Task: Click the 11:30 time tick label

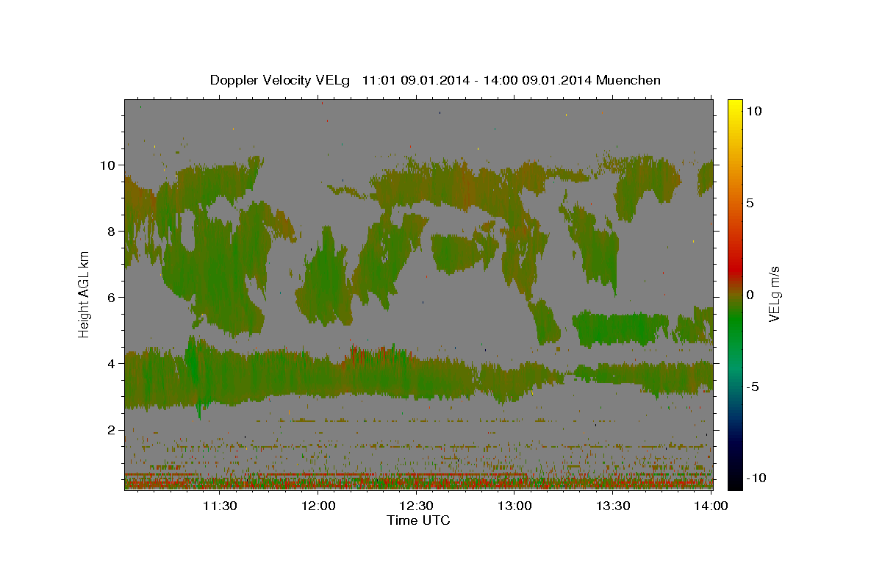Action: 219,506
